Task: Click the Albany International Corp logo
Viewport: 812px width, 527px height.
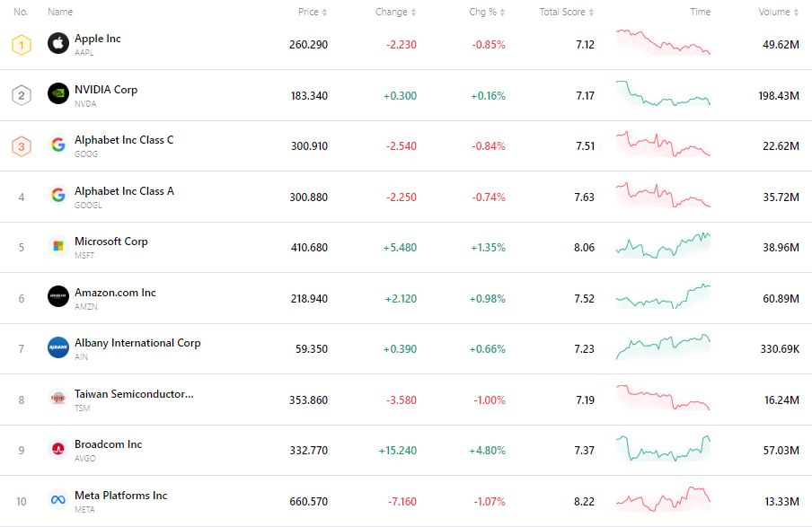Action: 58,348
